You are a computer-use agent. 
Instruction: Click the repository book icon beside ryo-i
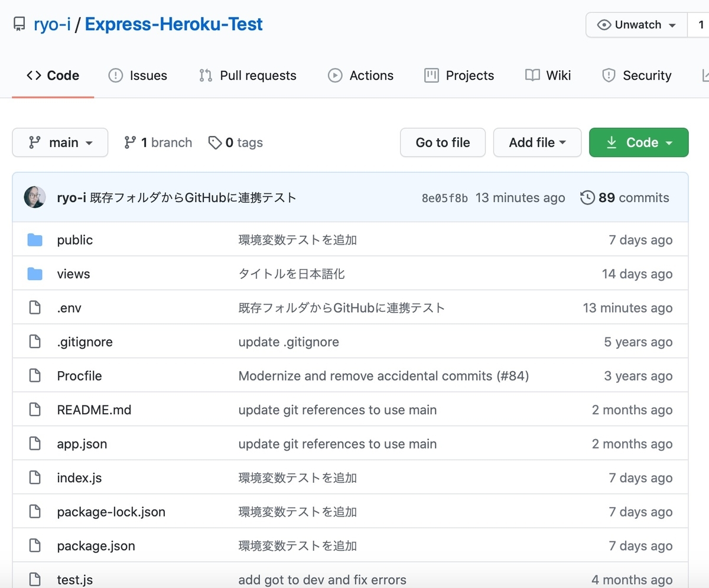(19, 25)
